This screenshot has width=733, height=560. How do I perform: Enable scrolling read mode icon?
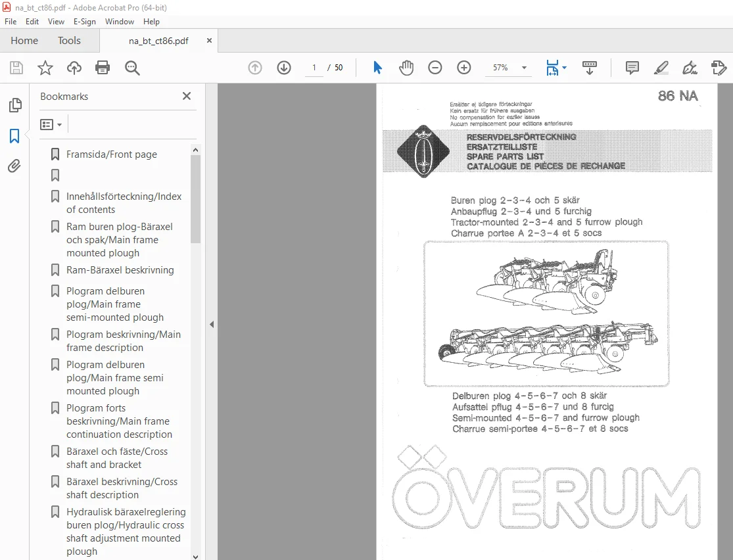(589, 68)
